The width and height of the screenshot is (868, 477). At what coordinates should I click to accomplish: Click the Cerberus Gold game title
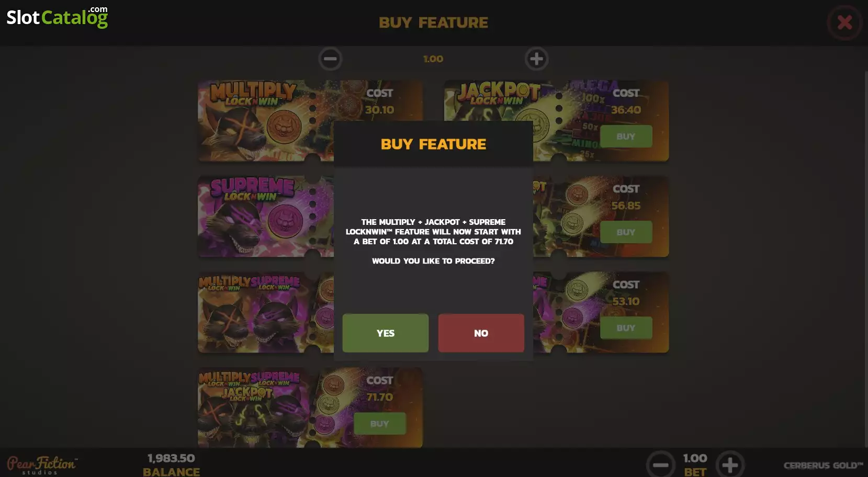pos(824,465)
